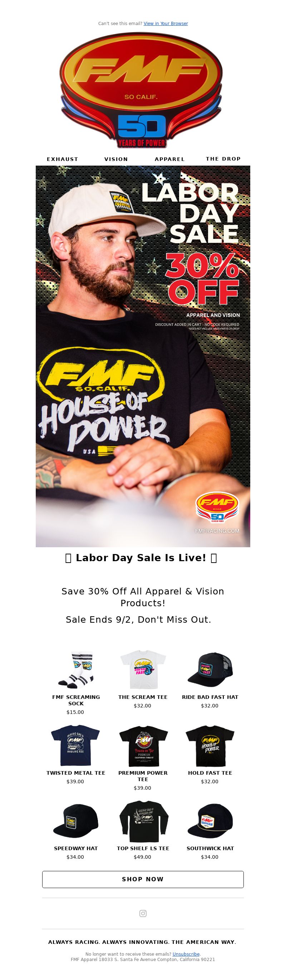
Task: Open the Top Shelf LS Tee image
Action: [143, 821]
